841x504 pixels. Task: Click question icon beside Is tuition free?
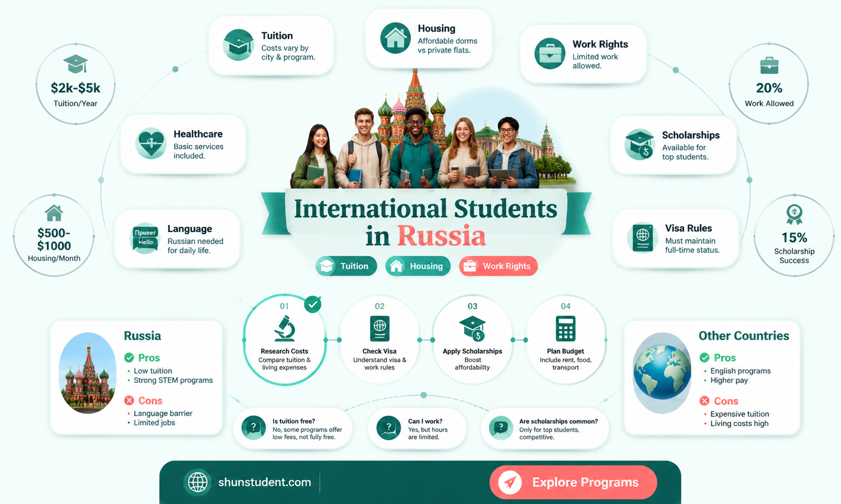pyautogui.click(x=253, y=428)
